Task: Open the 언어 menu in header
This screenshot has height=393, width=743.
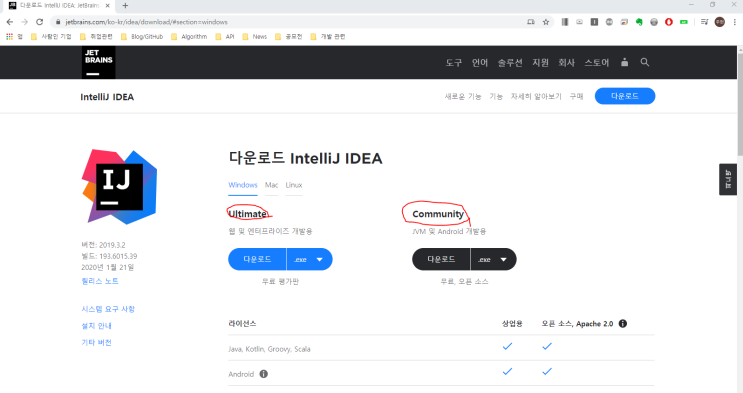Action: (480, 63)
